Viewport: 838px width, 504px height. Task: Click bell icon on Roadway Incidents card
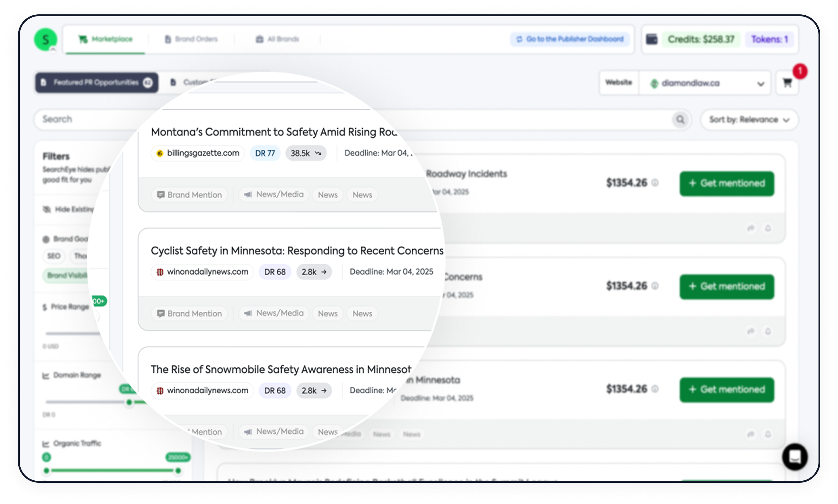[768, 228]
